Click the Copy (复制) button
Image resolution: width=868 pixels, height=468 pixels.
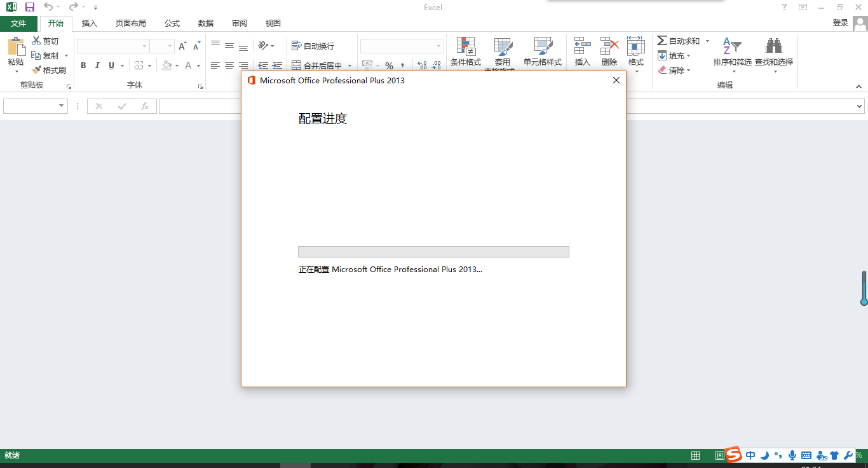(44, 55)
